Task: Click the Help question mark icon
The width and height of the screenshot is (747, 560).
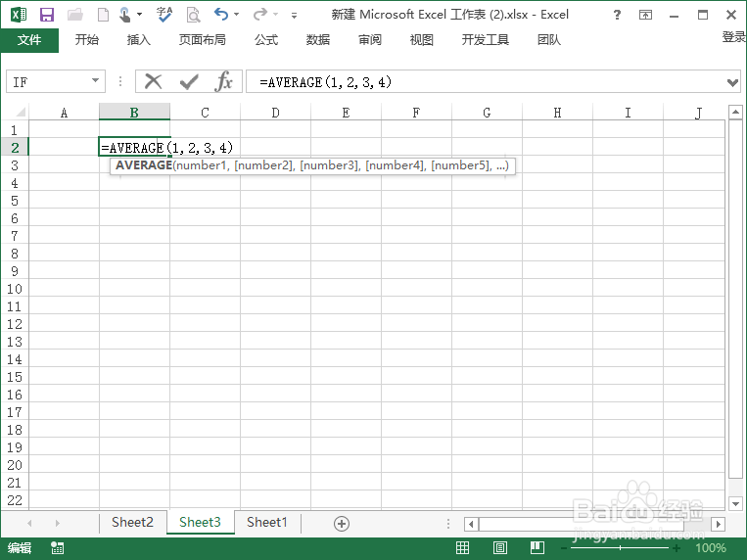Action: 617,15
